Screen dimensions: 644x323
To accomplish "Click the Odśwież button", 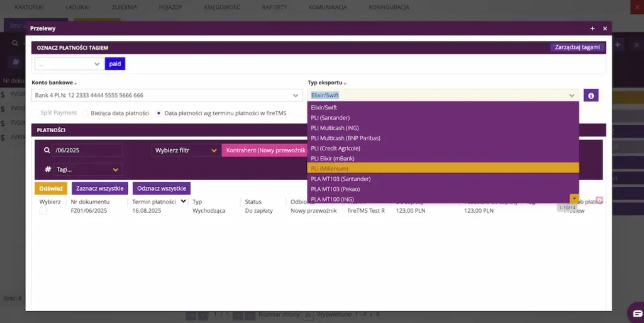I will tap(51, 188).
